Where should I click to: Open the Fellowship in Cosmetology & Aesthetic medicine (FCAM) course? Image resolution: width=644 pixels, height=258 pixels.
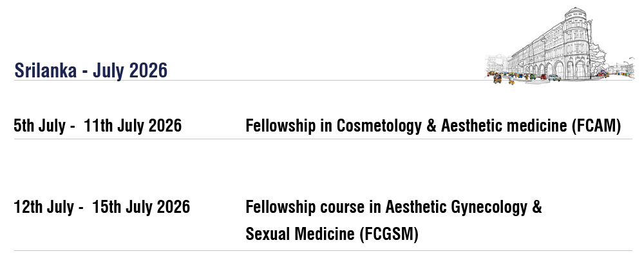[x=433, y=126]
